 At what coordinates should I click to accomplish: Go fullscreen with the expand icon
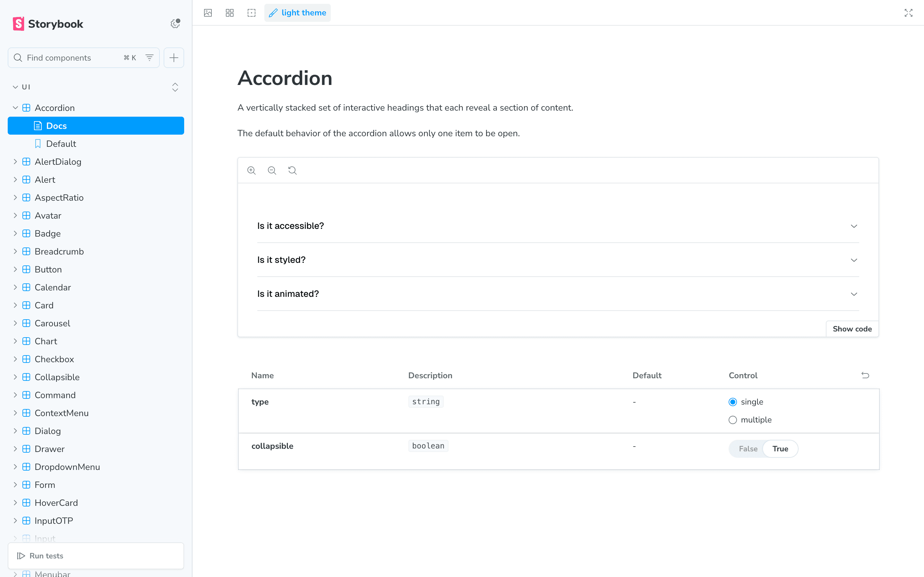click(x=908, y=13)
